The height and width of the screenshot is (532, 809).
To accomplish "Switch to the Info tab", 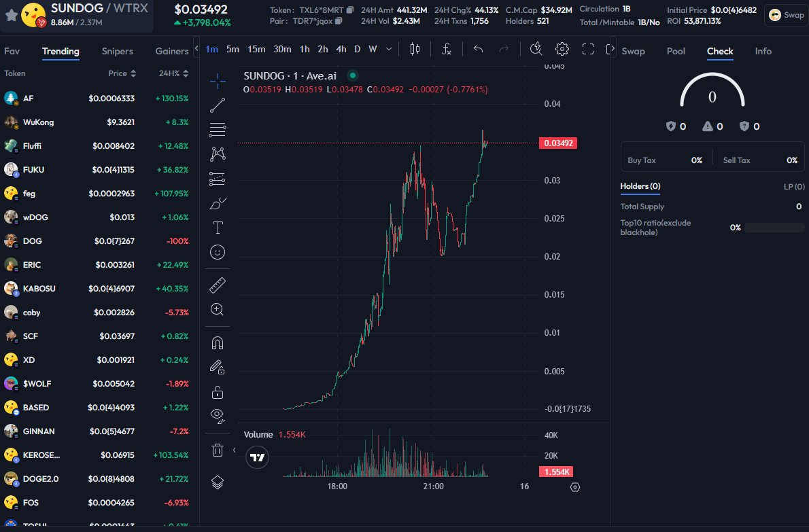I will tap(763, 51).
